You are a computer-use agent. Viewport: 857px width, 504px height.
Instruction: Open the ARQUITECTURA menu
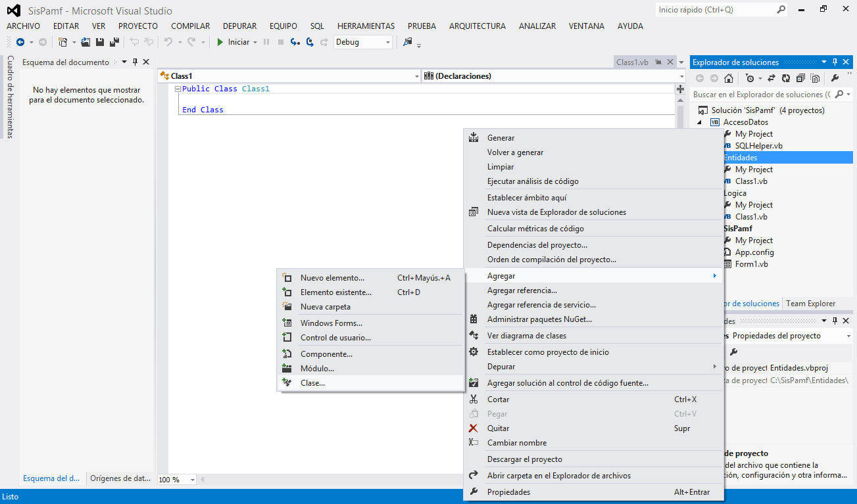pos(477,26)
